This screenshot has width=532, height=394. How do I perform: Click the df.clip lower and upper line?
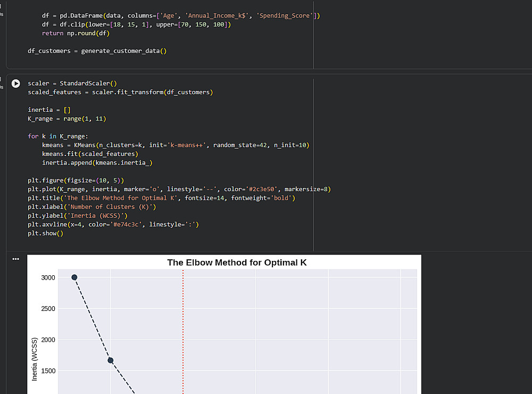pos(136,24)
